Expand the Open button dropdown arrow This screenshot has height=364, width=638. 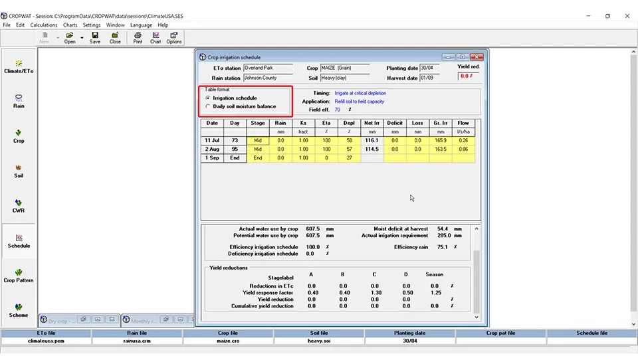pyautogui.click(x=82, y=38)
